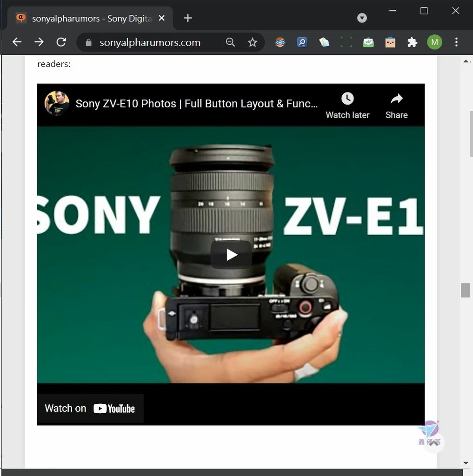
Task: Bookmark this page with the star
Action: pyautogui.click(x=253, y=42)
